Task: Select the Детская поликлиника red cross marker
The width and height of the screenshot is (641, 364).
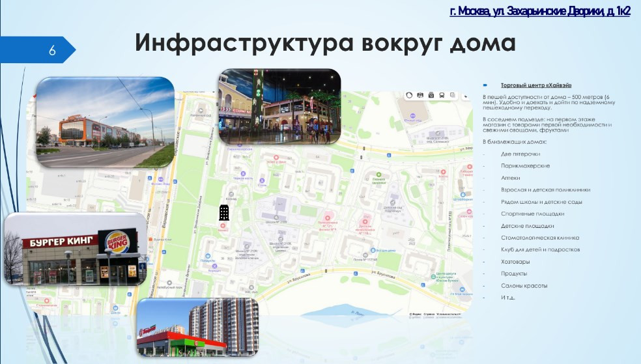Action: coord(365,222)
